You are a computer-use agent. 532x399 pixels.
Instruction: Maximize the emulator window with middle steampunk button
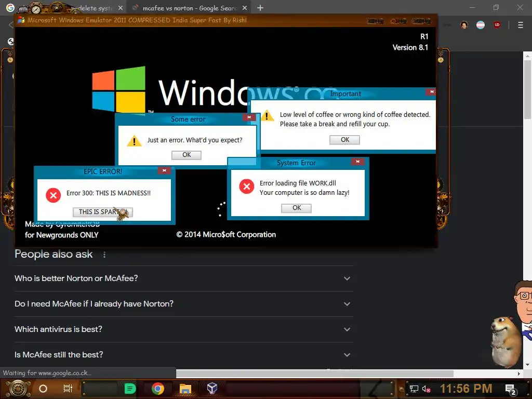(x=398, y=21)
